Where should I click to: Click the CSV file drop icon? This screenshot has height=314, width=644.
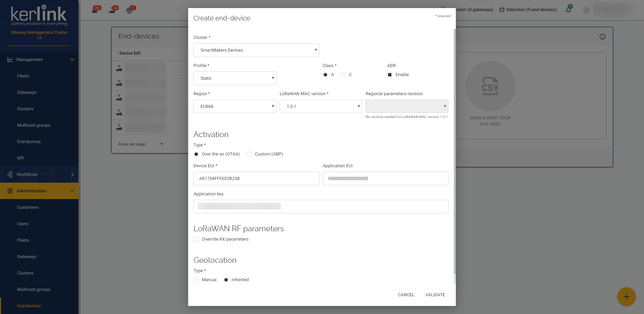(x=490, y=86)
